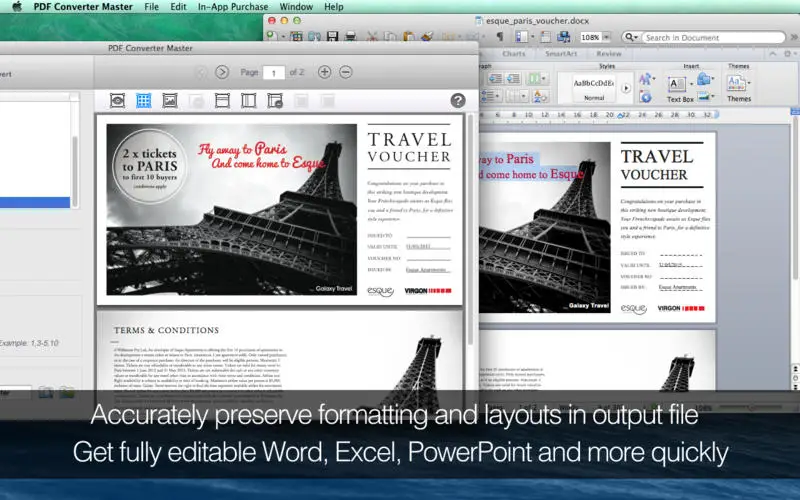Choose the add horizontal table line tool
The height and width of the screenshot is (500, 800).
pyautogui.click(x=222, y=101)
